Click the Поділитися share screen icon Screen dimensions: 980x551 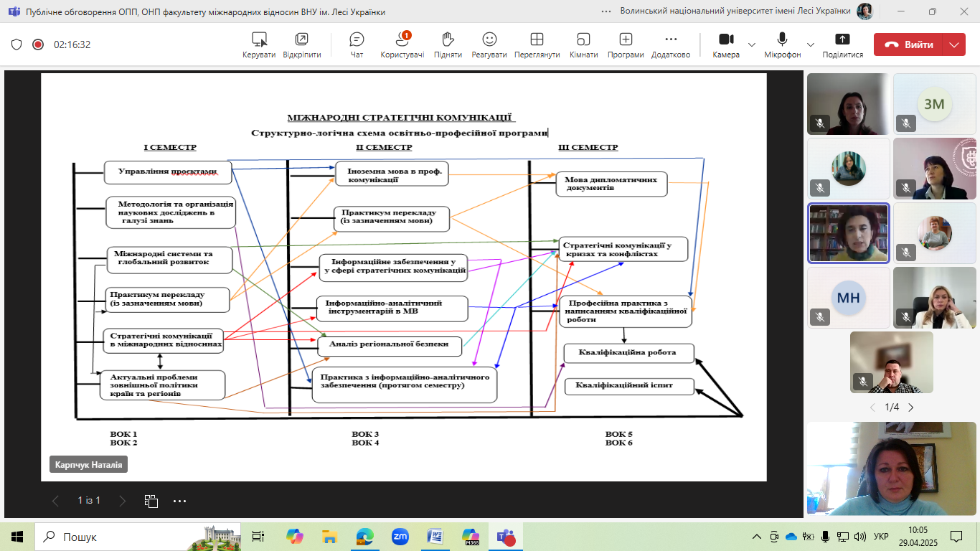(x=842, y=44)
